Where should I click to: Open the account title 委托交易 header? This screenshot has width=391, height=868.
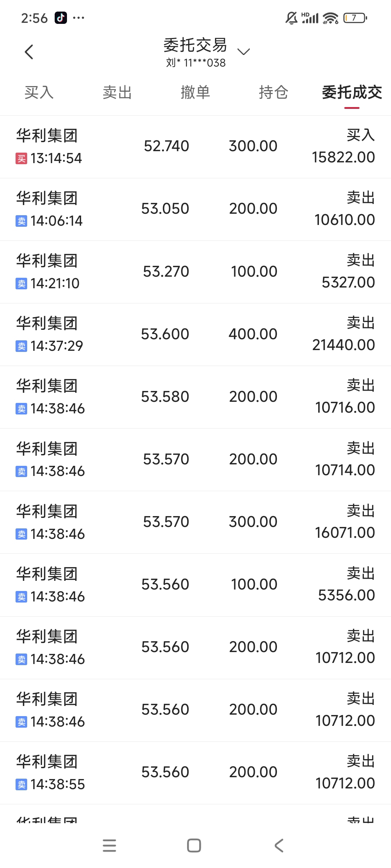tap(195, 45)
